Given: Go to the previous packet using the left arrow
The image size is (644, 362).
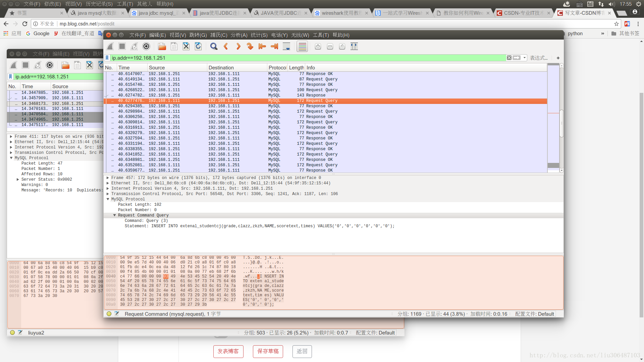Looking at the screenshot, I should tap(226, 47).
